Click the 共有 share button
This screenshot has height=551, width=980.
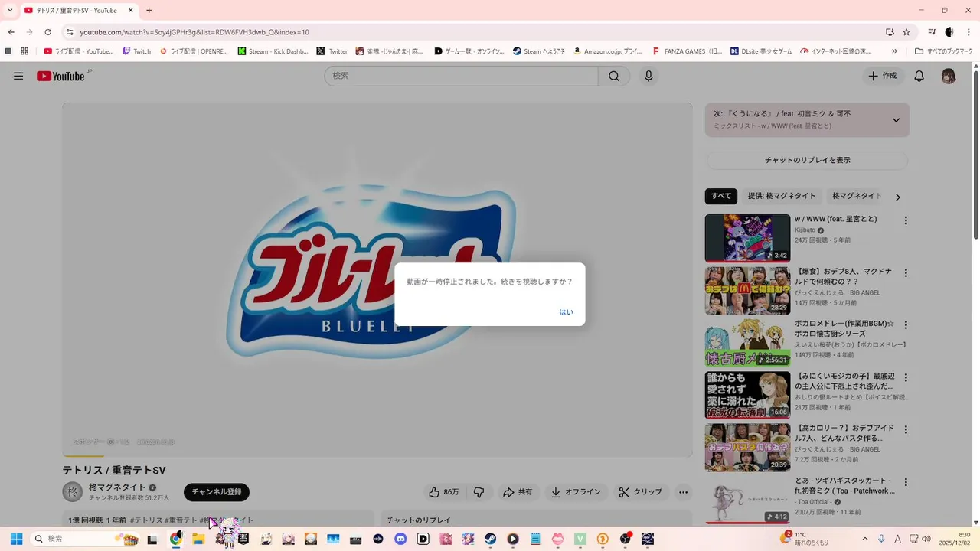tap(517, 492)
